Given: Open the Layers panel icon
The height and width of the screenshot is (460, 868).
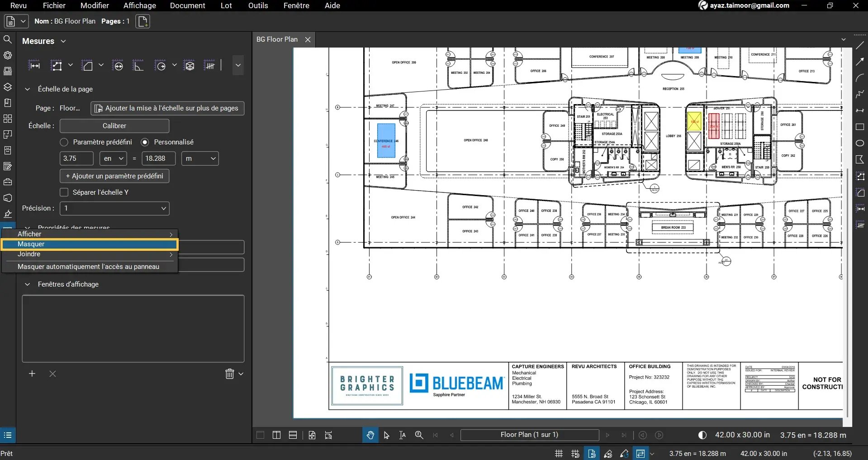Looking at the screenshot, I should point(8,87).
